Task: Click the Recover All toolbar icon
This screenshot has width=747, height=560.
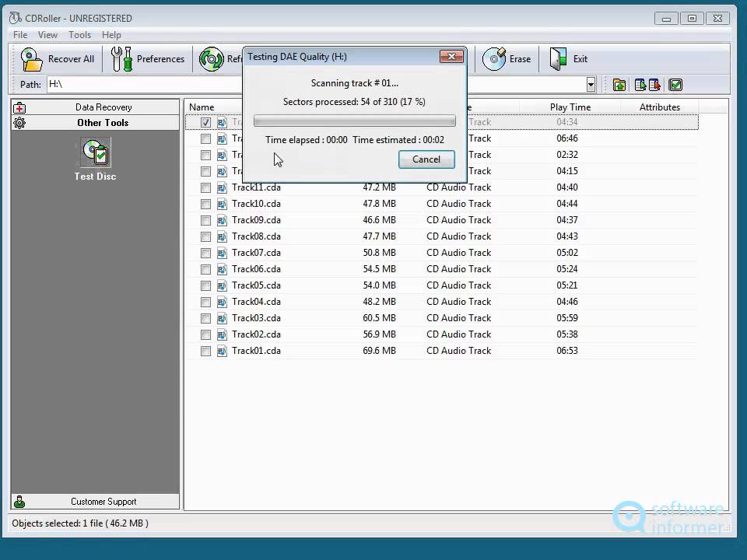Action: [x=31, y=60]
